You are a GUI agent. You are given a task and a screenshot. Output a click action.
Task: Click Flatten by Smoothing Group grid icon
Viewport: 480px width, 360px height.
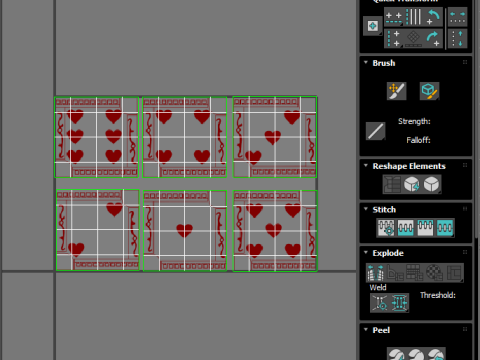pyautogui.click(x=415, y=273)
